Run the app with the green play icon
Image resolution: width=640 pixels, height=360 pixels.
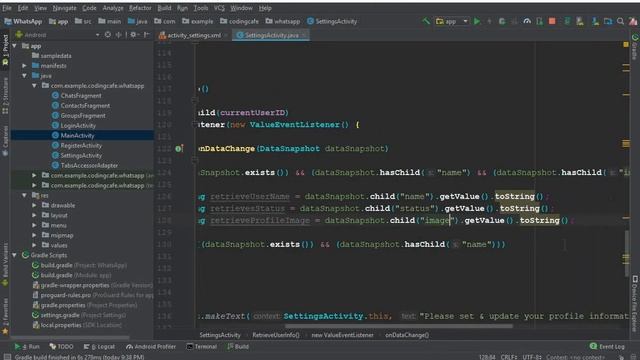click(x=477, y=21)
